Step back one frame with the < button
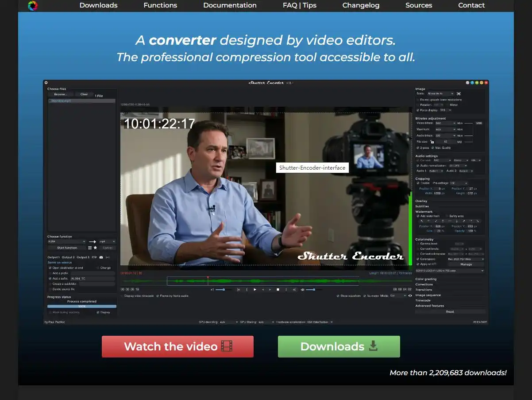Image resolution: width=532 pixels, height=400 pixels. (263, 289)
